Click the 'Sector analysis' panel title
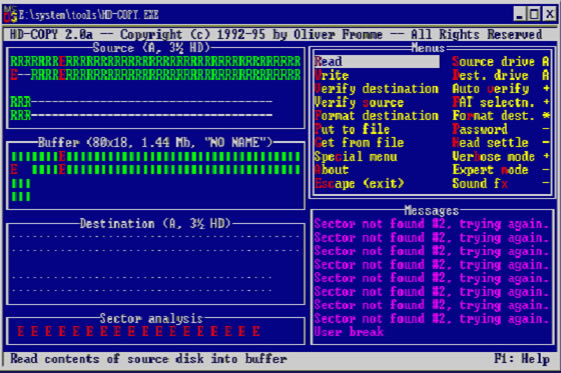Image resolution: width=561 pixels, height=373 pixels. pyautogui.click(x=151, y=318)
